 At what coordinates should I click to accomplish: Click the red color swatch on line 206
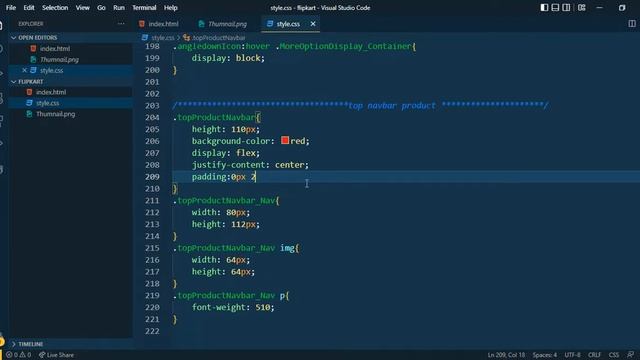coord(285,140)
